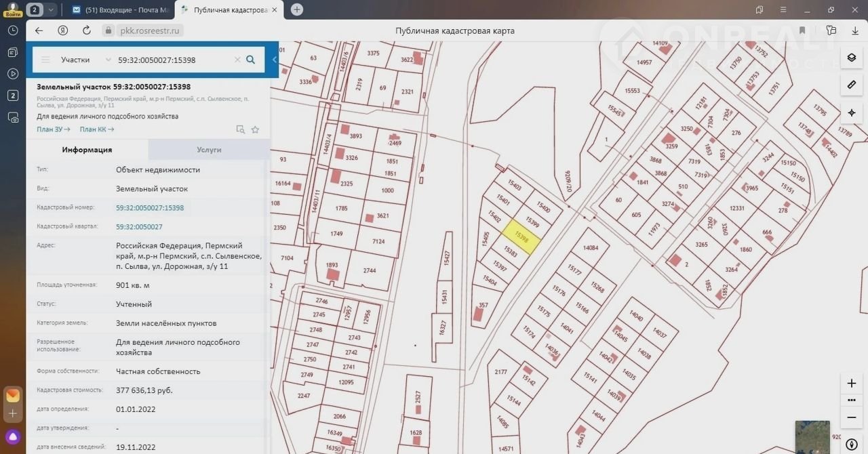This screenshot has height=454, width=868.
Task: Open browser history from sidebar clock
Action: 13,30
